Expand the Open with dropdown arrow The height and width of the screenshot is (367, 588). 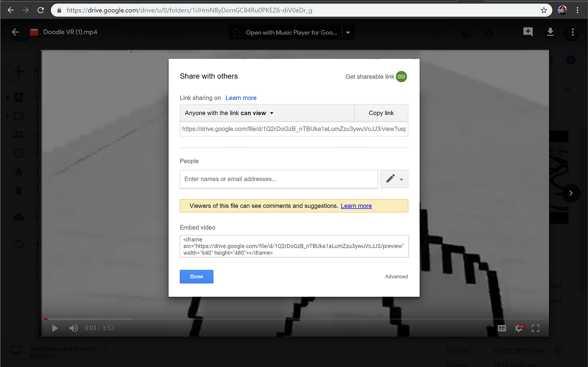348,32
